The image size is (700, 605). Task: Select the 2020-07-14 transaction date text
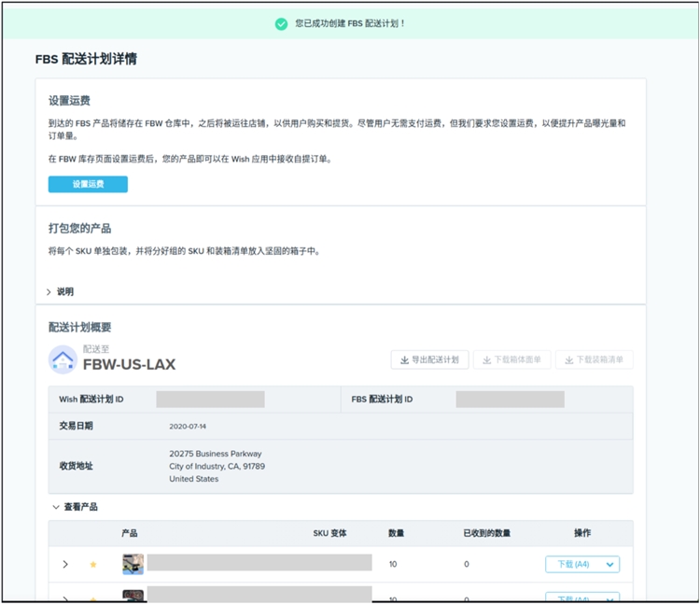(188, 427)
